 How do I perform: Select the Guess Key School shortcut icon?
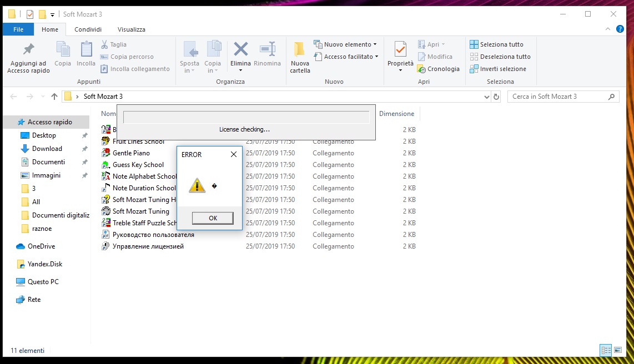pos(105,164)
